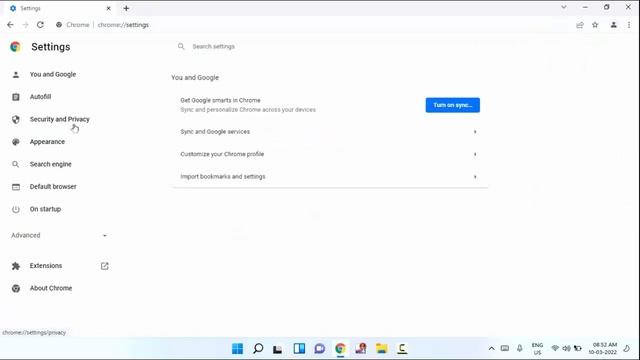The height and width of the screenshot is (360, 640).
Task: Click the About Chrome icon
Action: tap(16, 289)
